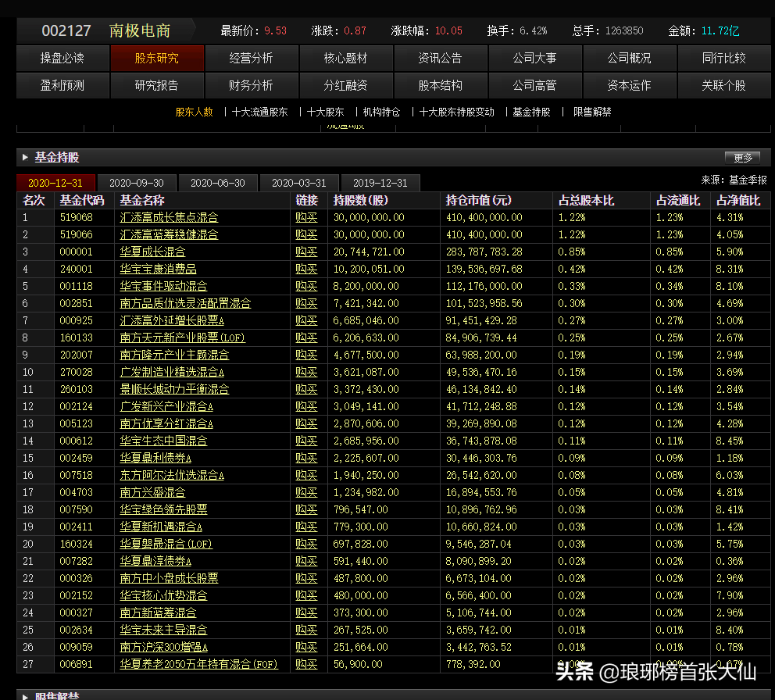
Task: Select the 2020-06-30 report date tab
Action: point(218,183)
